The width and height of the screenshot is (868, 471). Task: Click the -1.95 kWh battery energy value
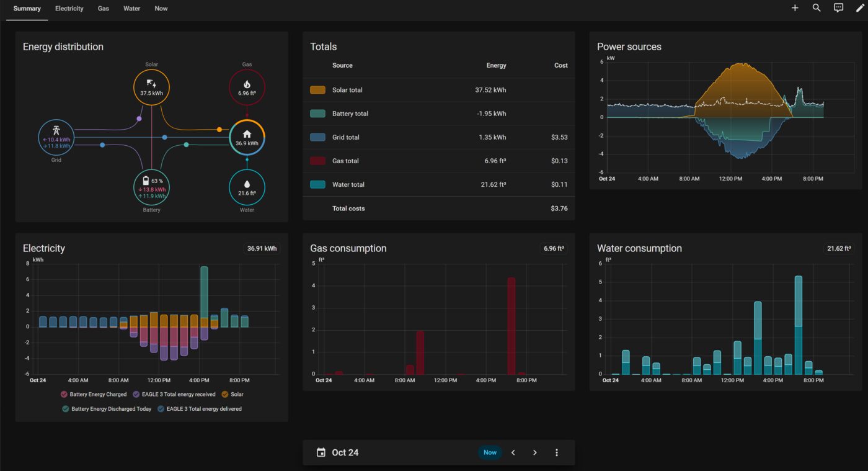click(491, 114)
